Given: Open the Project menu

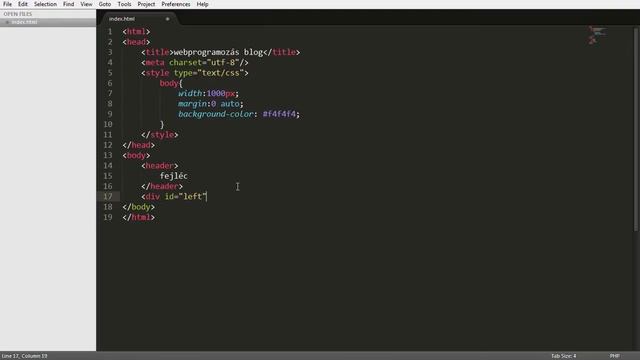Looking at the screenshot, I should pos(146,4).
